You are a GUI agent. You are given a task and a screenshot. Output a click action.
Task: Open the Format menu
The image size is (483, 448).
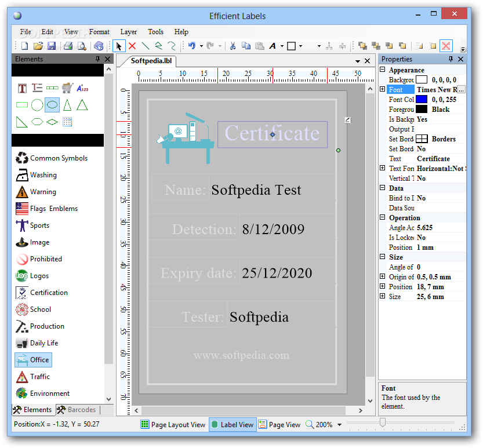pos(99,32)
